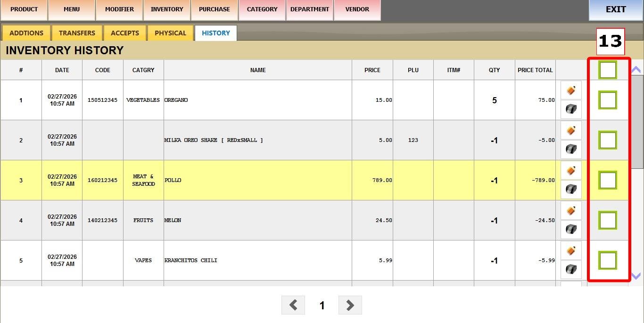Click the scroll down chevron arrow
The image size is (644, 323).
pos(636,276)
